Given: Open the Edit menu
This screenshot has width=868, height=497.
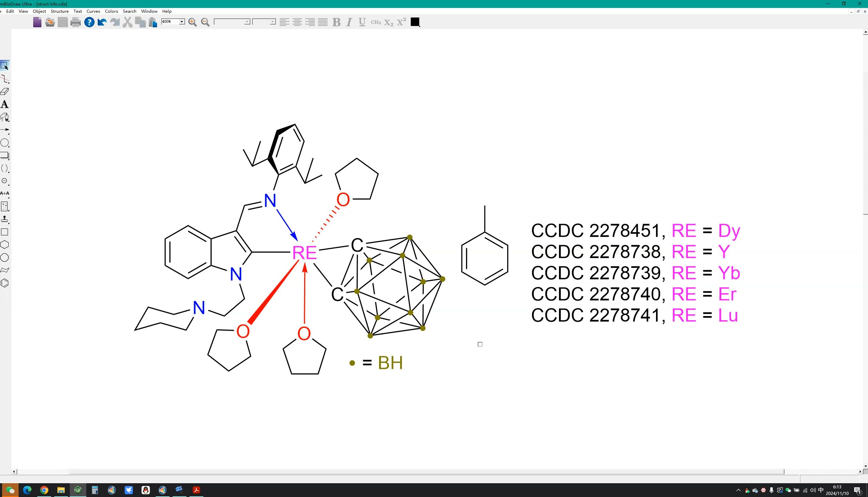Looking at the screenshot, I should click(x=10, y=11).
